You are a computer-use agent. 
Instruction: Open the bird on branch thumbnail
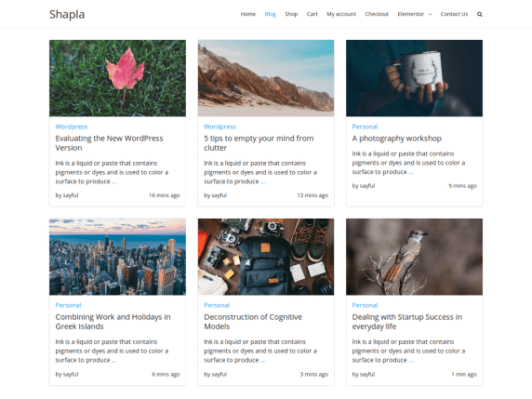tap(414, 257)
